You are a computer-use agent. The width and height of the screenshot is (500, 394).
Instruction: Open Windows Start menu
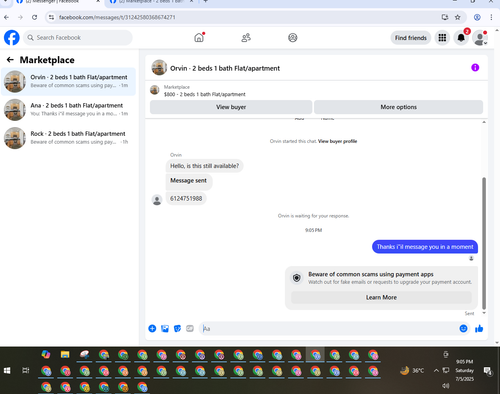7,370
